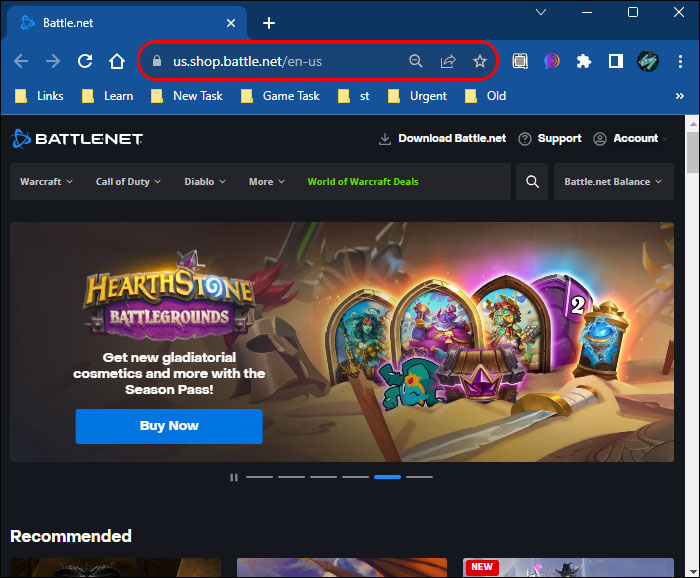Click the share page icon in address bar
The width and height of the screenshot is (700, 578).
(x=448, y=61)
